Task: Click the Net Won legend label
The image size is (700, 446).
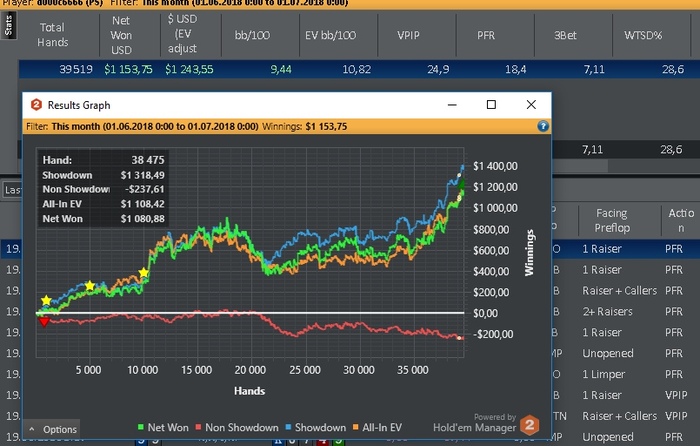Action: pos(168,427)
